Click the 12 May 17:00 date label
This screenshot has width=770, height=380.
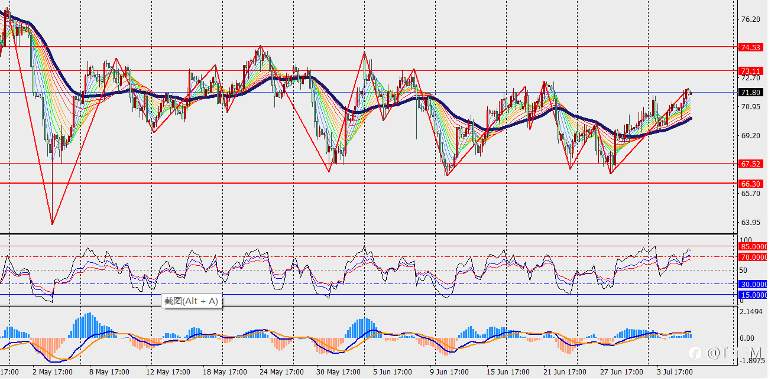(x=168, y=372)
